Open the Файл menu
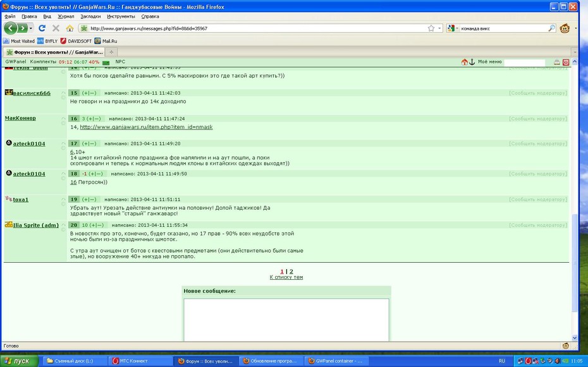This screenshot has height=367, width=588. (x=9, y=16)
